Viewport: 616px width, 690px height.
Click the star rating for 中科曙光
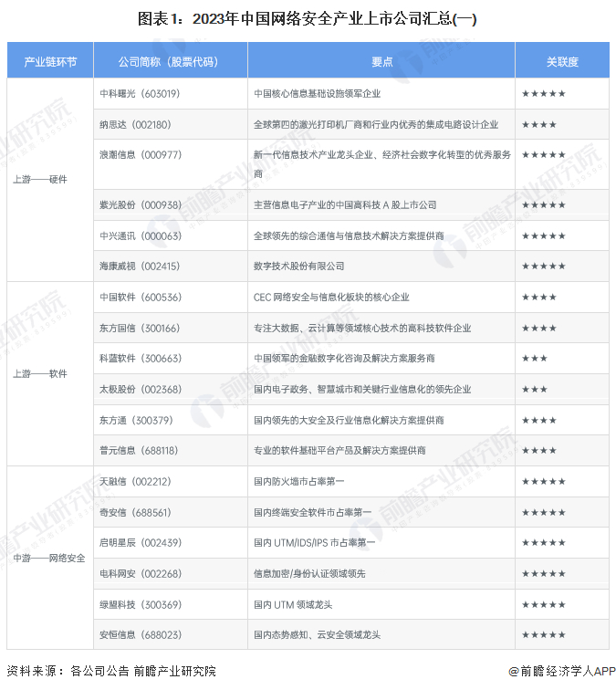pos(543,94)
